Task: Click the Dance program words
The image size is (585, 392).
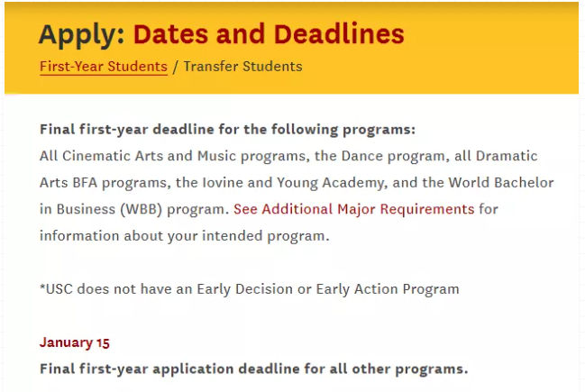Action: pyautogui.click(x=393, y=156)
